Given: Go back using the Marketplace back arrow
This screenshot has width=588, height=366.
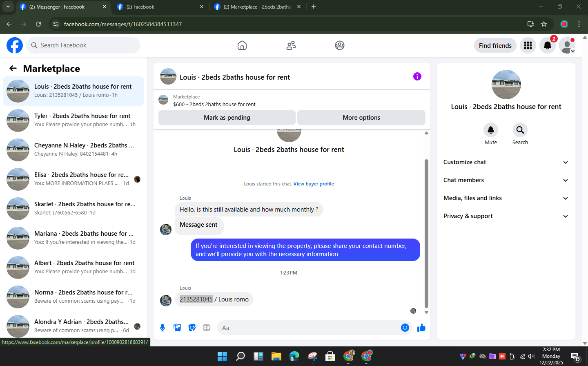Looking at the screenshot, I should pos(13,68).
